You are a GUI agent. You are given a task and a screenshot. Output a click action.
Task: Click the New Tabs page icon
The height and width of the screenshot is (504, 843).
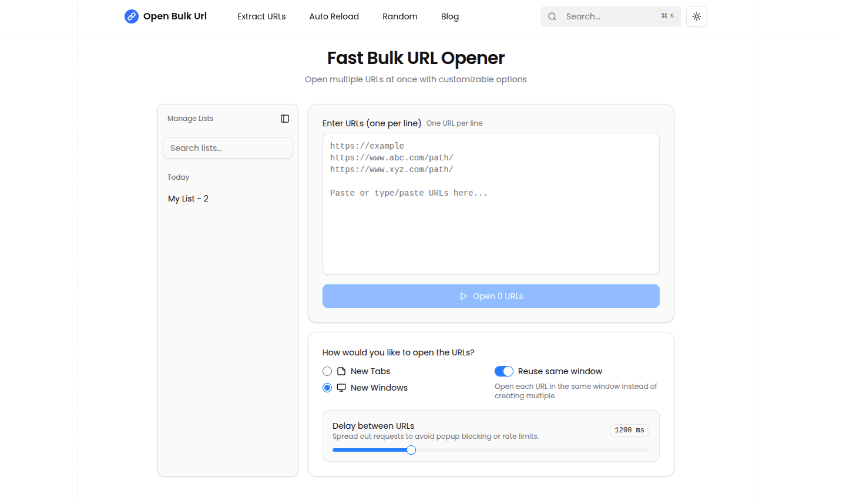341,371
